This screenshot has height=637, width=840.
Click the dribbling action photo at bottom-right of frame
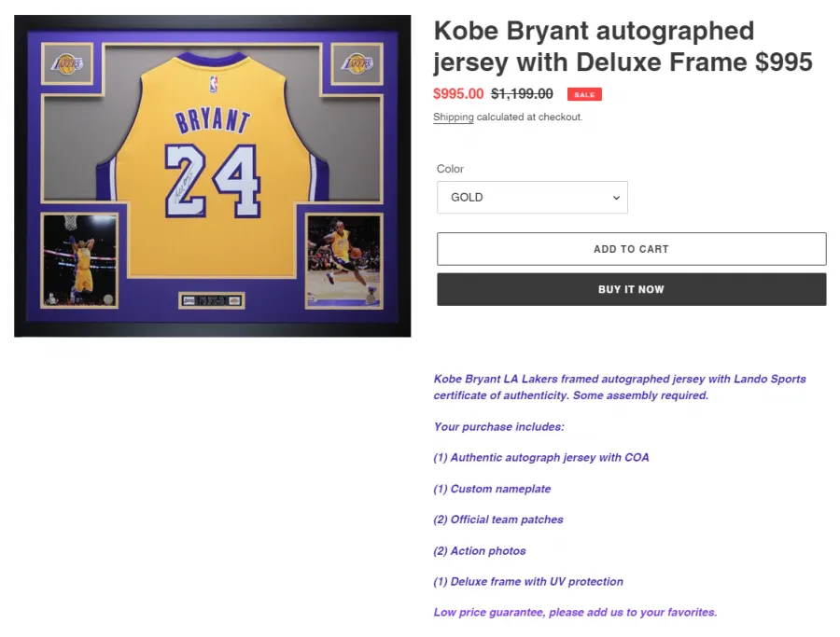343,261
